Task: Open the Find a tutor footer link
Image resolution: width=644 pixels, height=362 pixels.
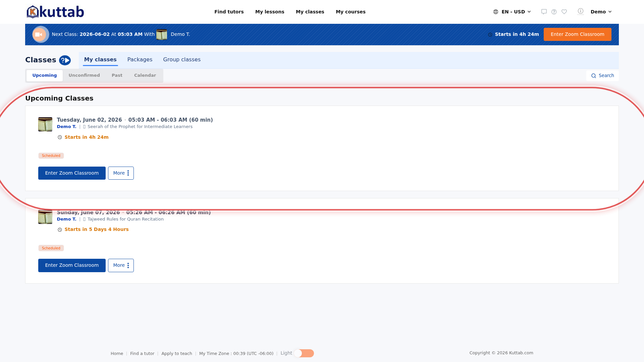Action: [x=142, y=354]
